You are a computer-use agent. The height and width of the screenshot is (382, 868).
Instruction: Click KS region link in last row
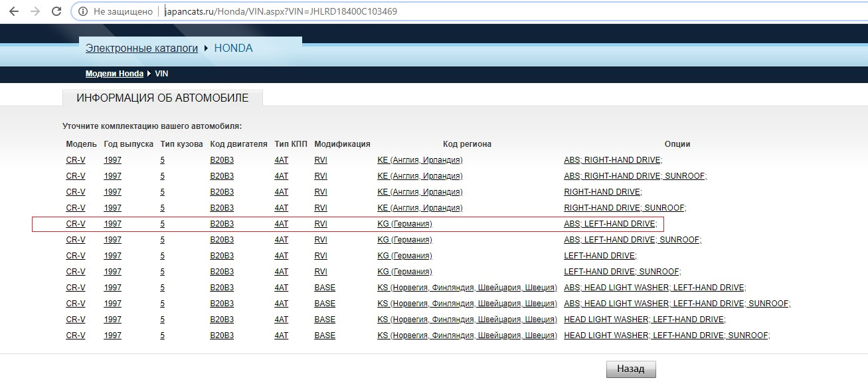467,335
